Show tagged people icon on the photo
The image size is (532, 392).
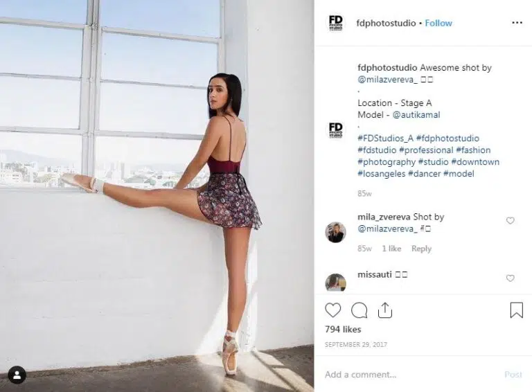[x=17, y=375]
